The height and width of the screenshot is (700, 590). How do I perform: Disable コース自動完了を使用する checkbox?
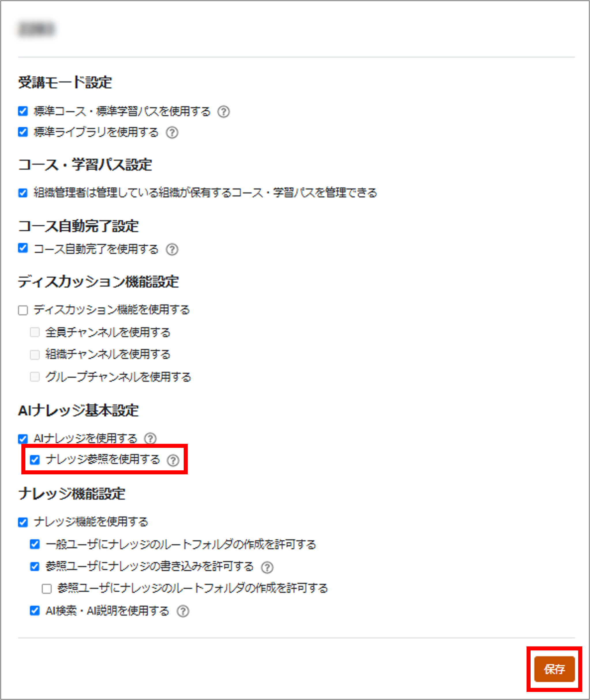(23, 248)
